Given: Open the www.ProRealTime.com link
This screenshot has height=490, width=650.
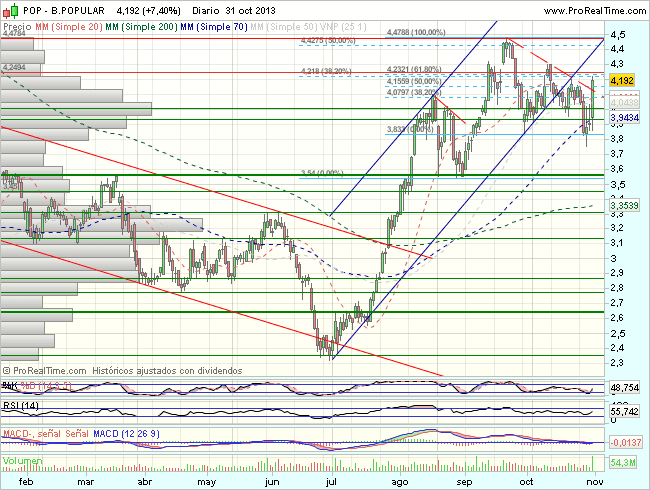Looking at the screenshot, I should click(595, 11).
